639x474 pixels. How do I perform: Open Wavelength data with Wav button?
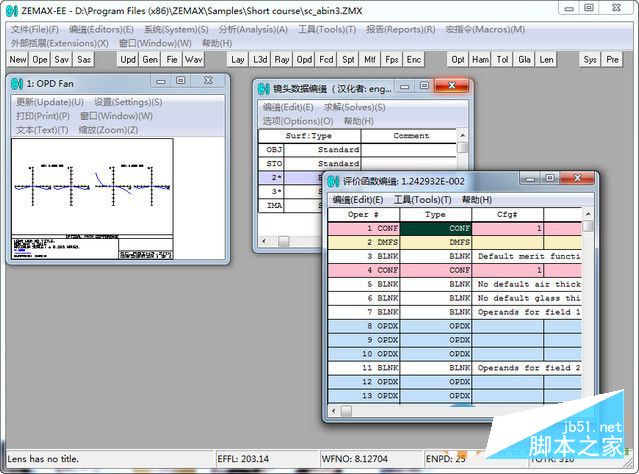pyautogui.click(x=194, y=60)
